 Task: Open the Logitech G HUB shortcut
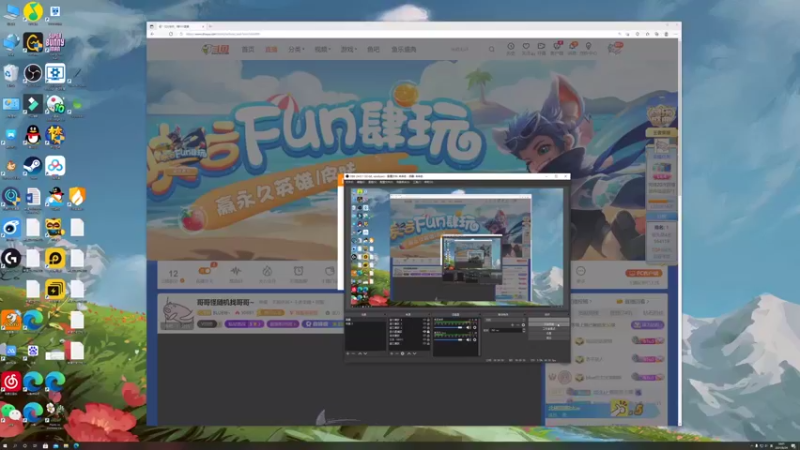[11, 258]
